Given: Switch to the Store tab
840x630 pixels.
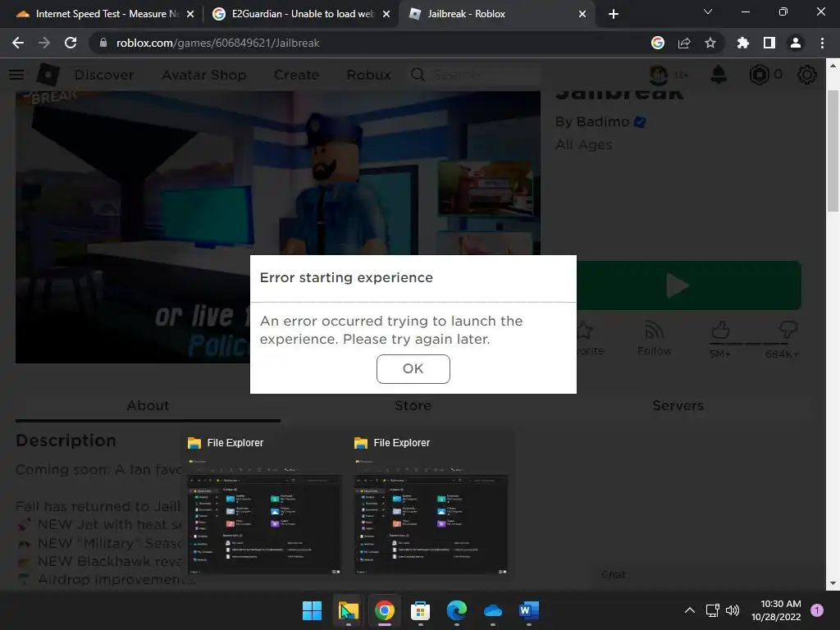Looking at the screenshot, I should [x=413, y=405].
